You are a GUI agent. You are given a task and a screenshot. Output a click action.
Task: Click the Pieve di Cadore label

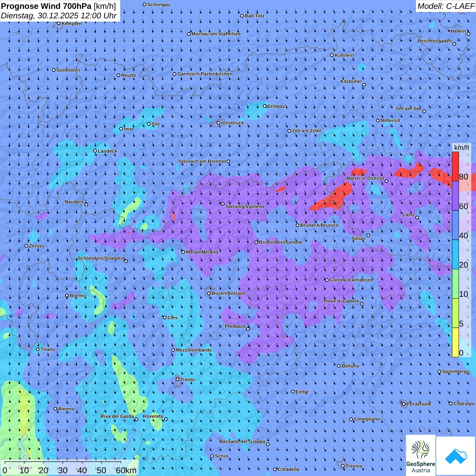click(x=341, y=301)
